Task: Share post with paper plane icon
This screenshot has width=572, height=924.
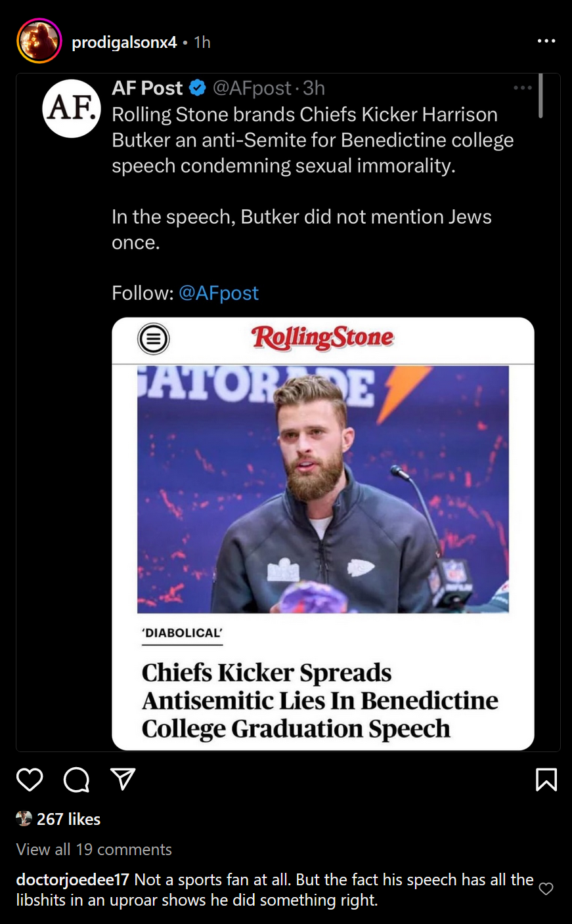Action: 123,779
